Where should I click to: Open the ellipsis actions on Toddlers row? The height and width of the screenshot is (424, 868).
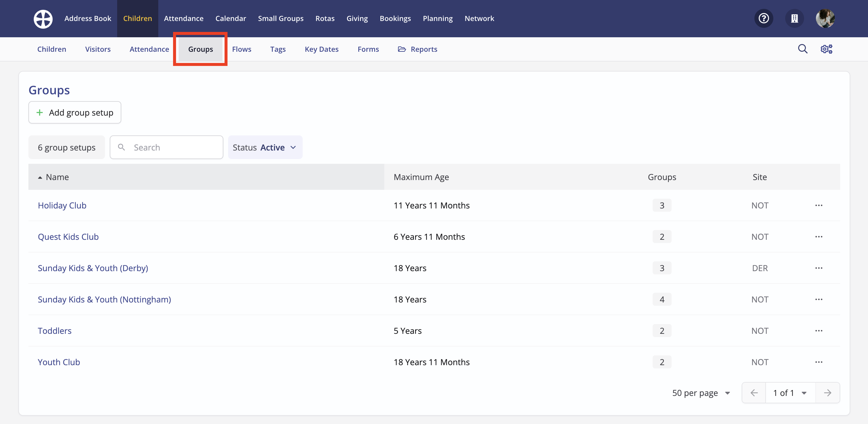tap(819, 330)
